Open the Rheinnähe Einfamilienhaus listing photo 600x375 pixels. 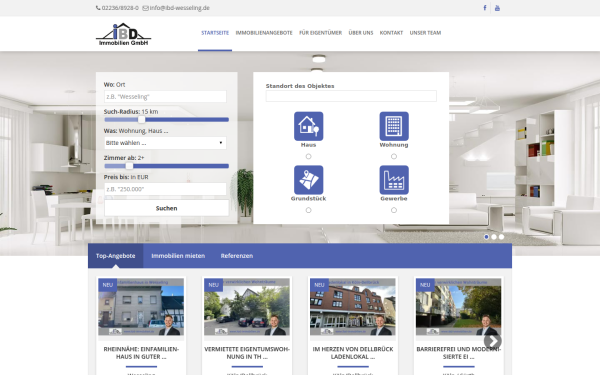pyautogui.click(x=141, y=307)
